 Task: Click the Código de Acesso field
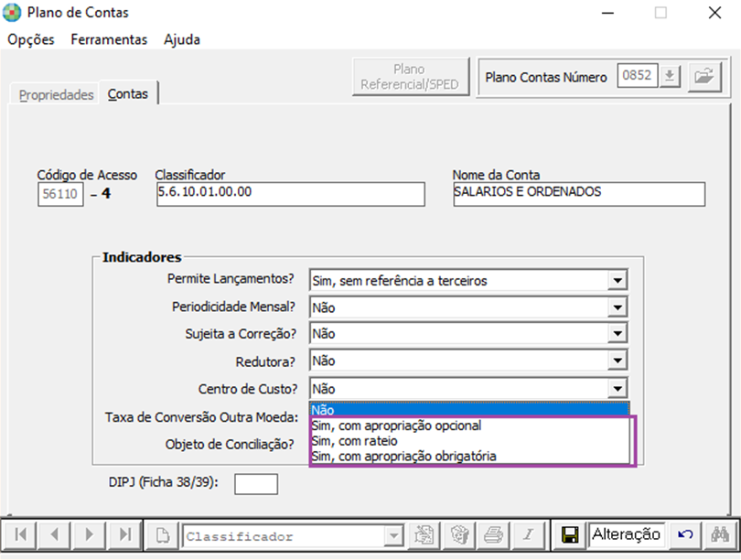click(60, 194)
